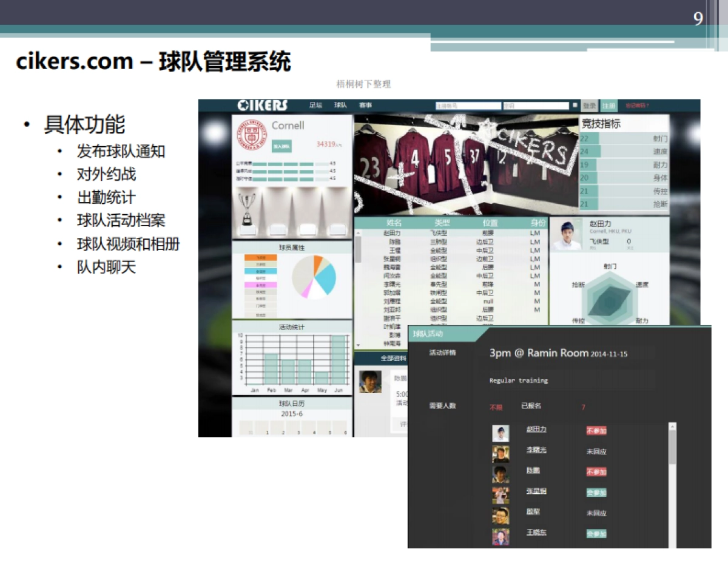Click the up arrow atop the player name list

coord(359,232)
